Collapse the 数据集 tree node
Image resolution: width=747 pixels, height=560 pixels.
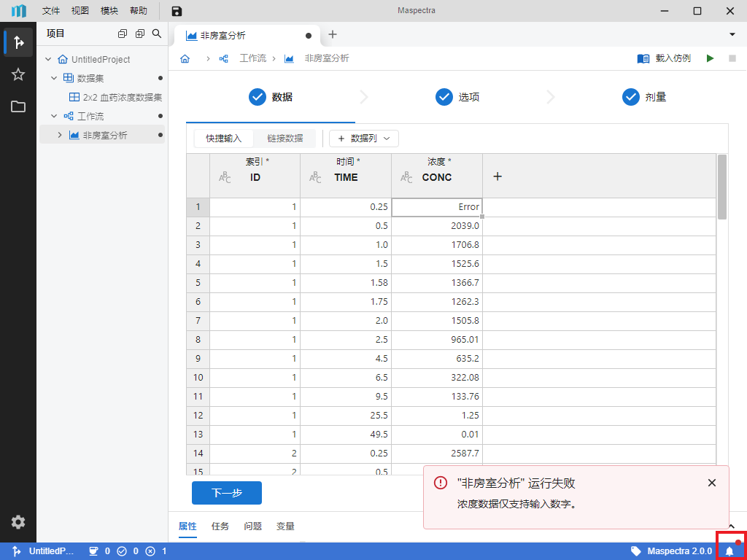click(x=54, y=79)
